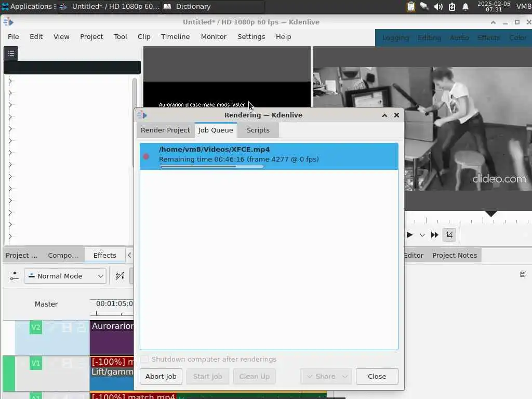Image resolution: width=532 pixels, height=399 pixels.
Task: Select the Job Queue tab
Action: pos(216,130)
